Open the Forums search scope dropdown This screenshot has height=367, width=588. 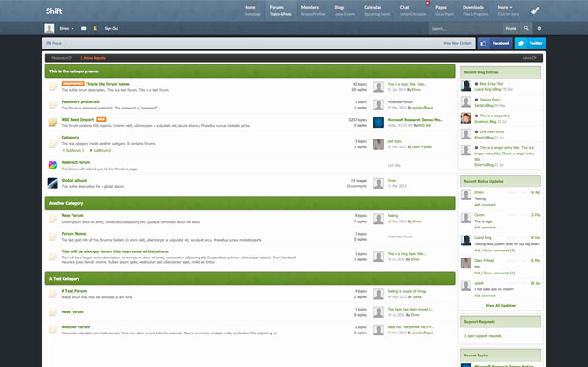tap(511, 28)
